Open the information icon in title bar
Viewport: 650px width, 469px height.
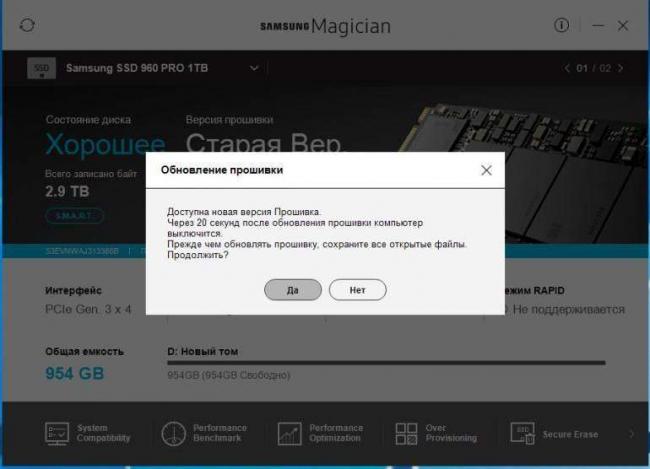pos(561,25)
